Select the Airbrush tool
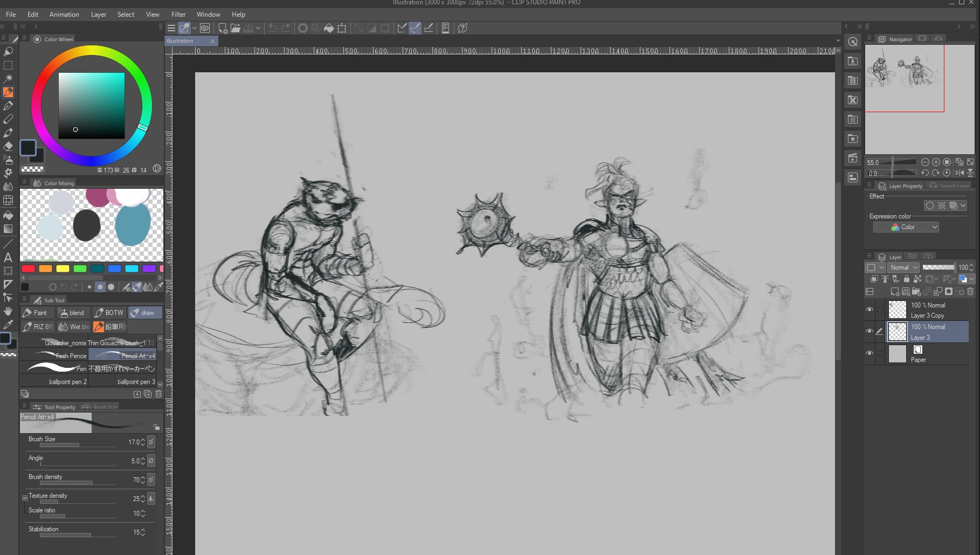 click(8, 160)
